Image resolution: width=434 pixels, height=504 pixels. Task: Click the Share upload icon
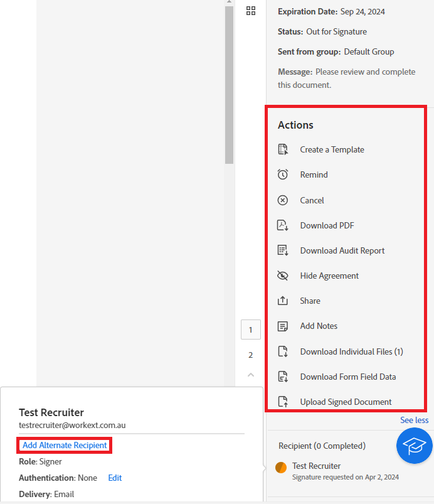(283, 301)
